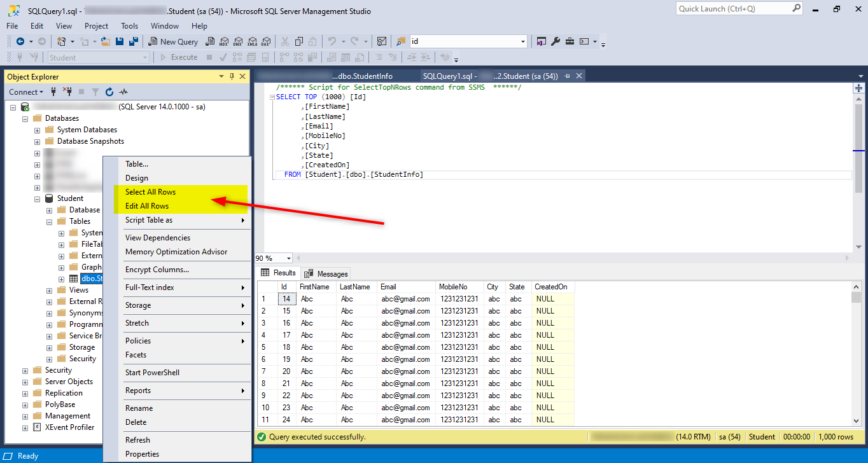This screenshot has height=463, width=868.
Task: Click the Refresh entry in context menu
Action: click(137, 439)
